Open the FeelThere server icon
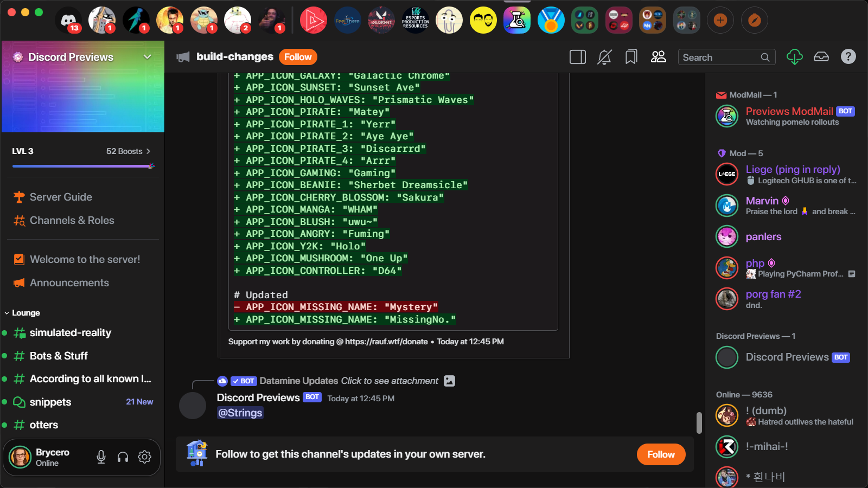Image resolution: width=868 pixels, height=488 pixels. [x=348, y=21]
